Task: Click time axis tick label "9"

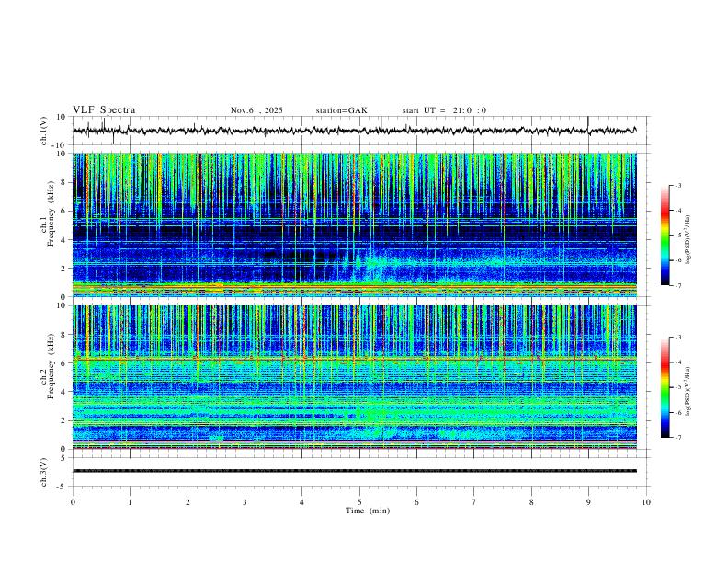Action: [588, 502]
